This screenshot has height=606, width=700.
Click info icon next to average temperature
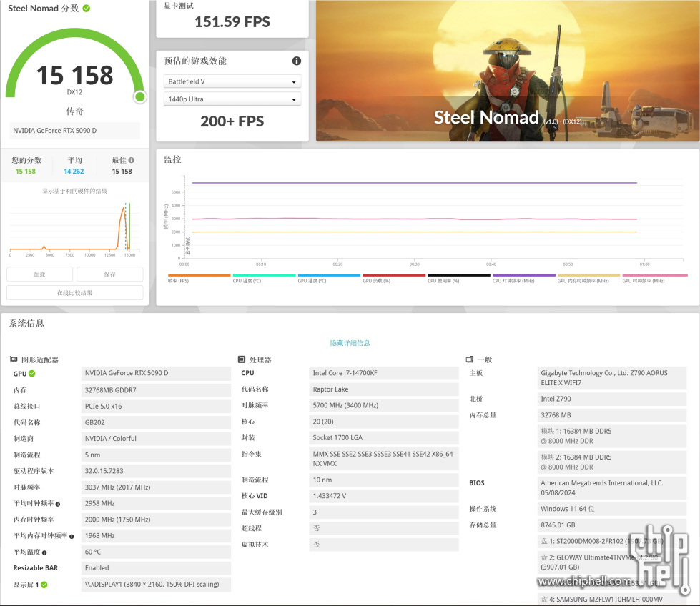pyautogui.click(x=44, y=552)
